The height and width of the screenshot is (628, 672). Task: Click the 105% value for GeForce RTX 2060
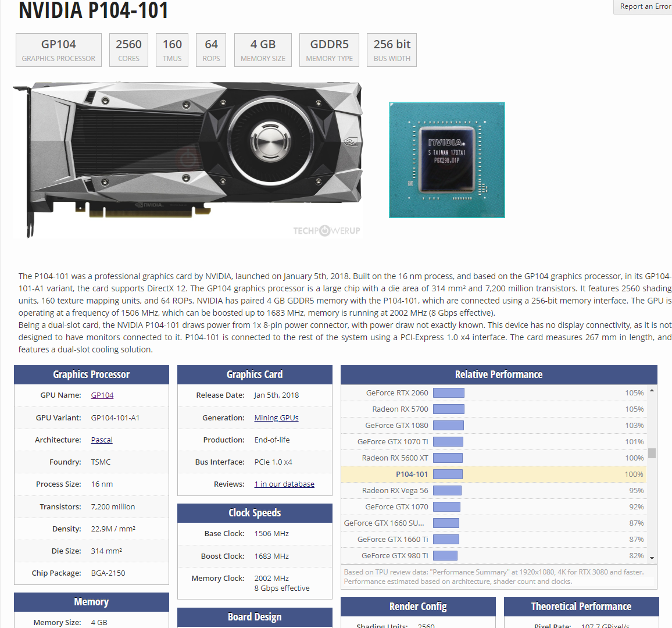pos(634,392)
